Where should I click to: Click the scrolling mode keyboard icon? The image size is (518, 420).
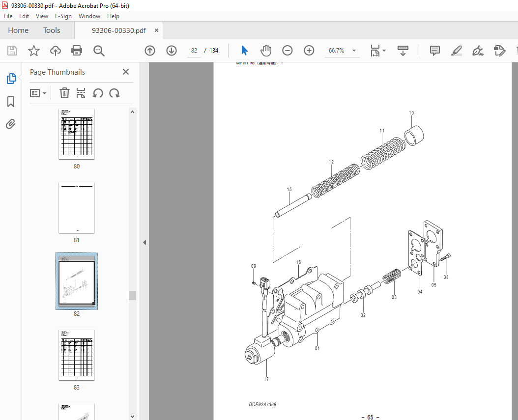click(x=403, y=51)
